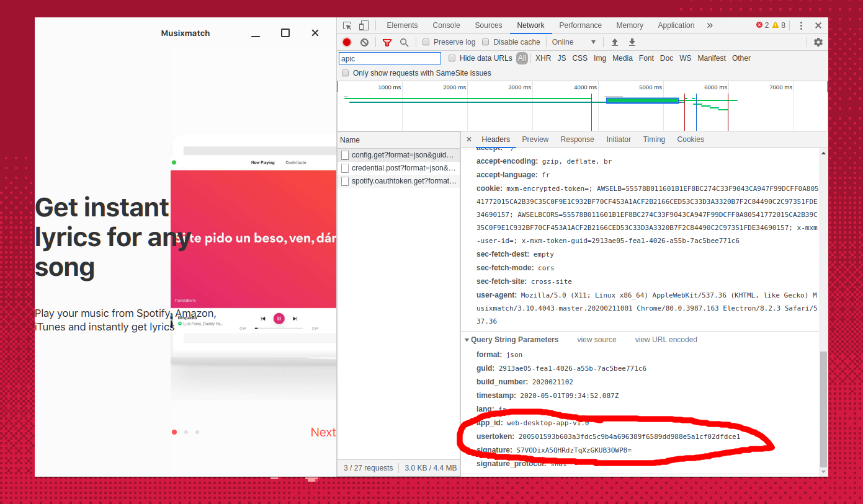Click the apic filter text field
Image resolution: width=863 pixels, height=504 pixels.
(390, 58)
